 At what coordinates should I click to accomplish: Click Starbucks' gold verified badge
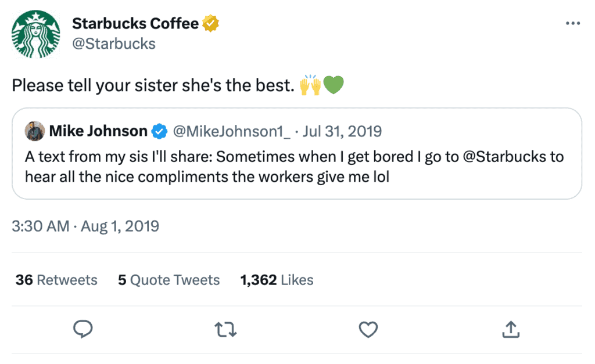[x=210, y=24]
